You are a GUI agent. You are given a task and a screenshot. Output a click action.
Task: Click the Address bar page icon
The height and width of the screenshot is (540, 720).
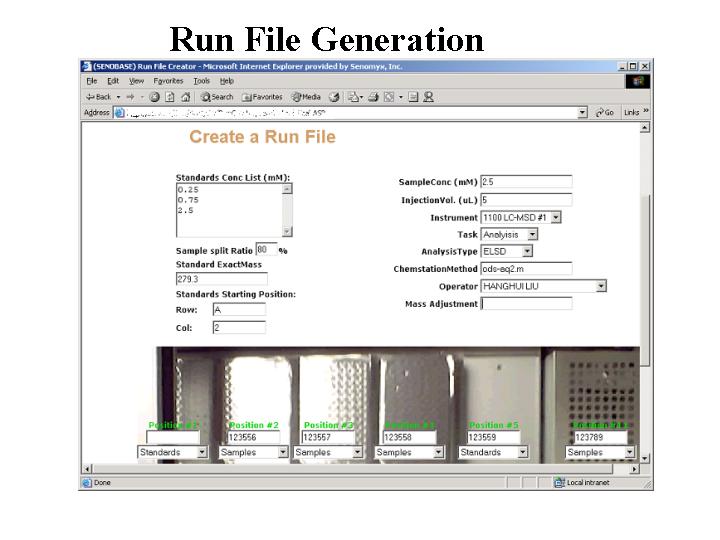(x=119, y=112)
